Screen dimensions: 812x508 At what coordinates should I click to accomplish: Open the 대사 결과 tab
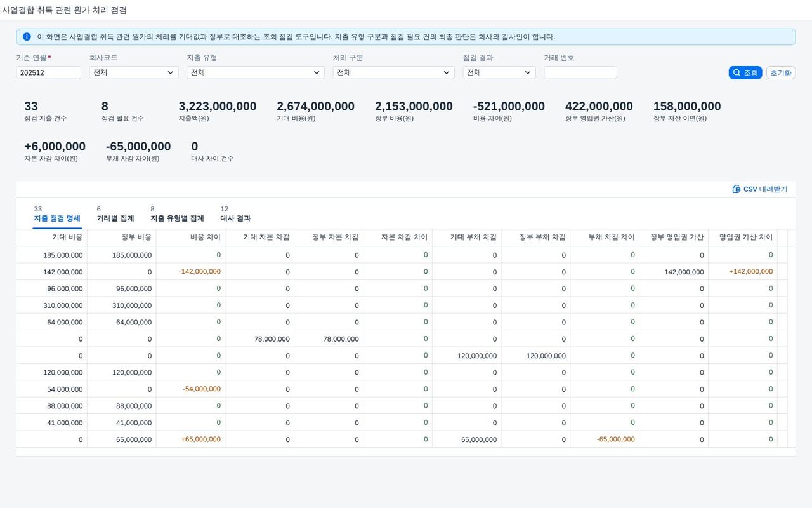(x=235, y=214)
